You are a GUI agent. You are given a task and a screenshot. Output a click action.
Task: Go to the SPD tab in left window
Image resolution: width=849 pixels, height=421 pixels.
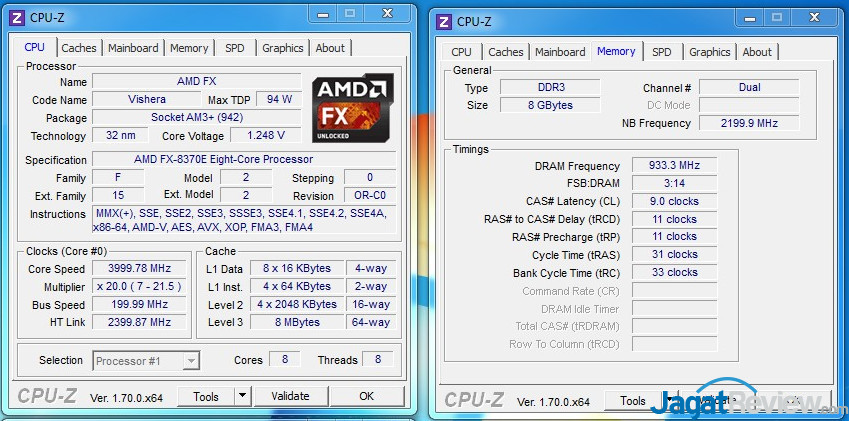234,48
